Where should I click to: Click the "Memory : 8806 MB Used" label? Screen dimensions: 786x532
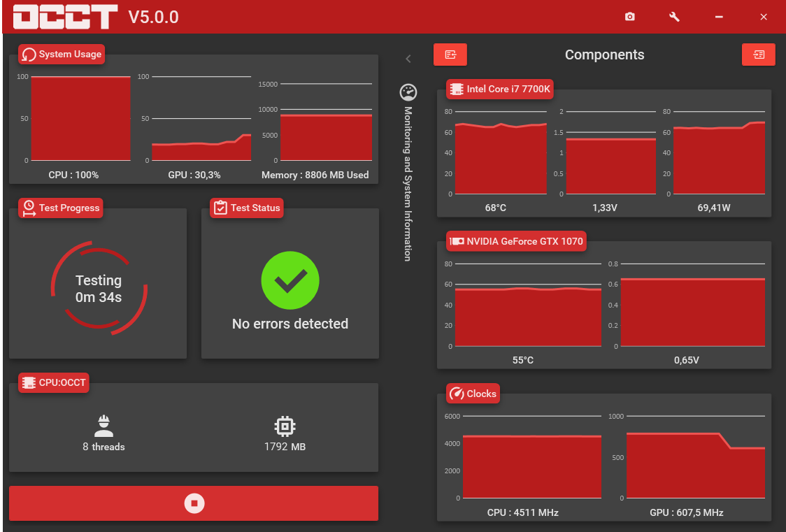coord(315,175)
